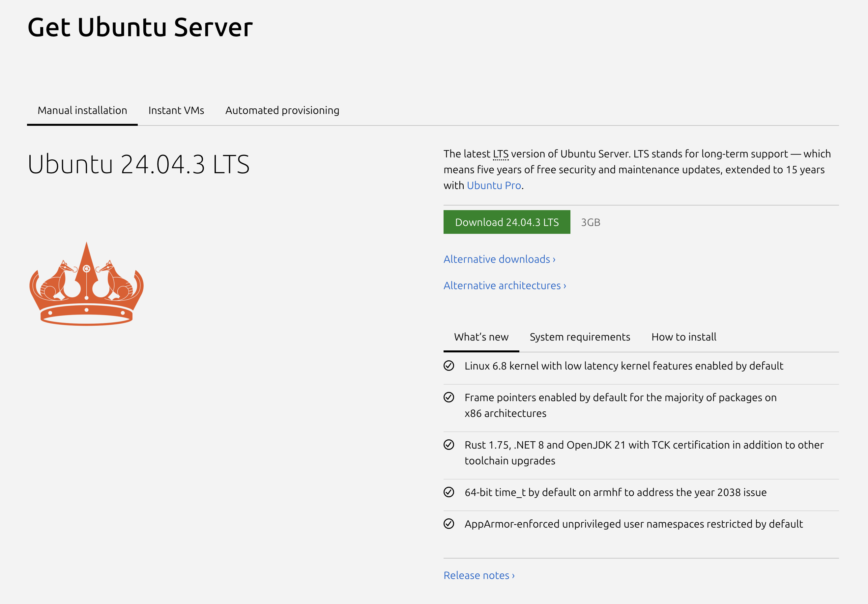Click the dotted-underlined LTS abbreviation

(x=501, y=154)
